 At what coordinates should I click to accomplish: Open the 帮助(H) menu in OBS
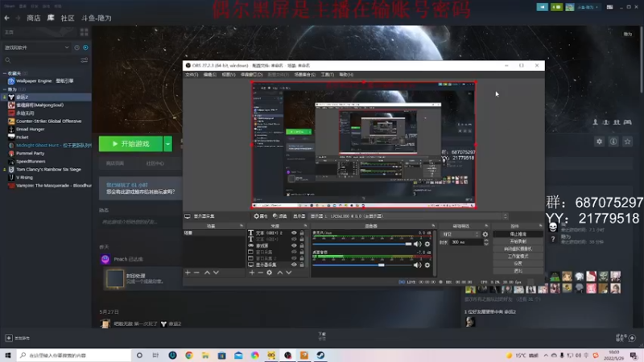coord(346,75)
